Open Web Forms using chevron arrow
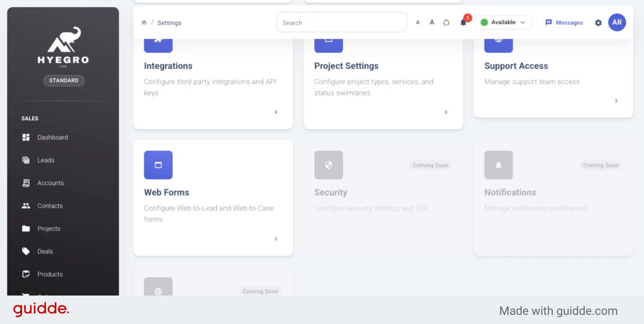Screen dimensions: 644x324 (x=276, y=239)
